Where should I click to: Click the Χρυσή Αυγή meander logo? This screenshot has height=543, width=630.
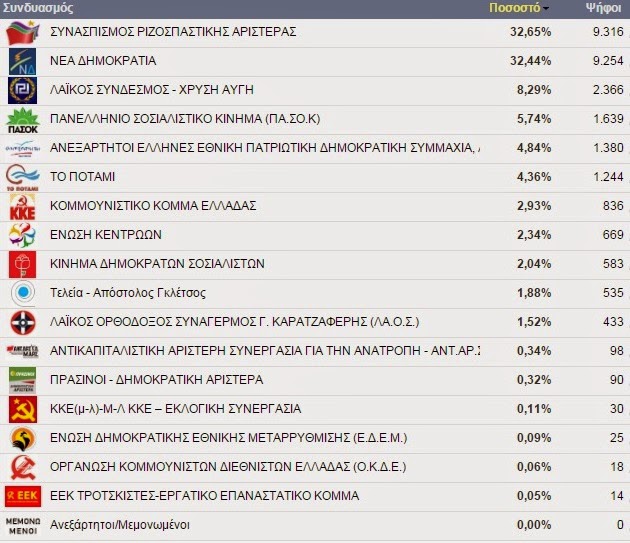(x=22, y=91)
